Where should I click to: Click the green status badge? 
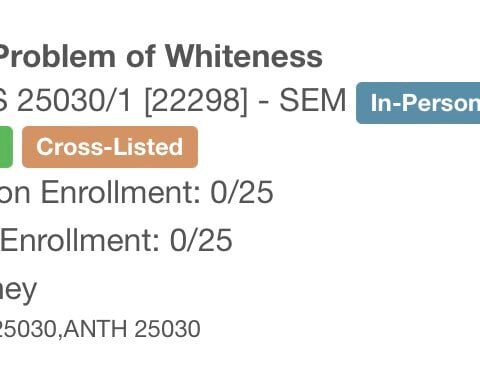[x=6, y=147]
